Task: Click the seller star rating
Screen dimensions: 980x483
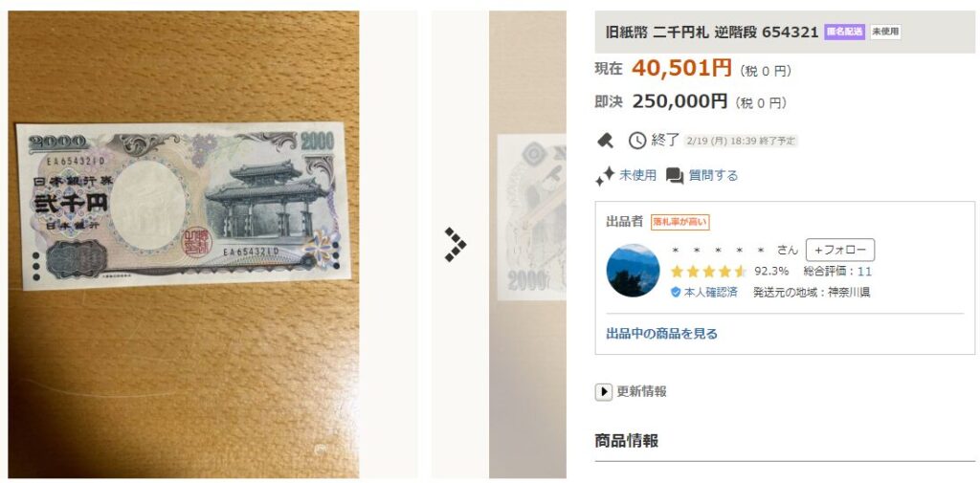Action: [x=708, y=272]
